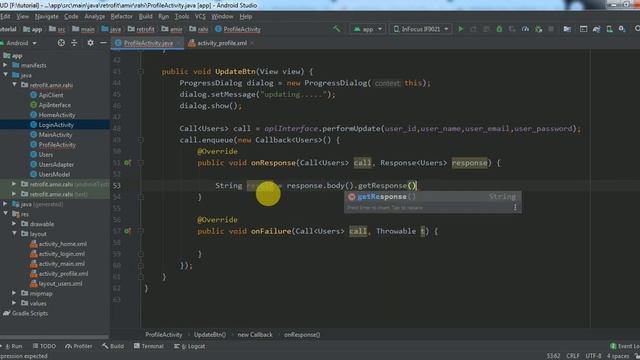Open the TODO tool window
The height and width of the screenshot is (360, 640).
pos(44,346)
